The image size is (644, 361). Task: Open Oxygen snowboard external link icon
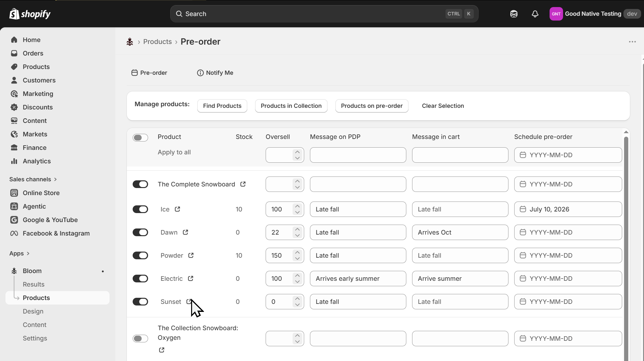pyautogui.click(x=162, y=350)
